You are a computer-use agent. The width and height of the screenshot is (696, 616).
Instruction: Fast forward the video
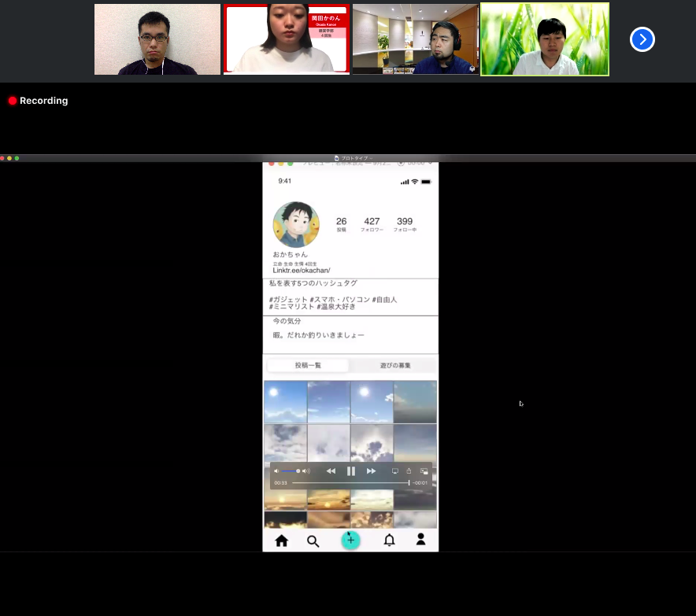pos(371,471)
